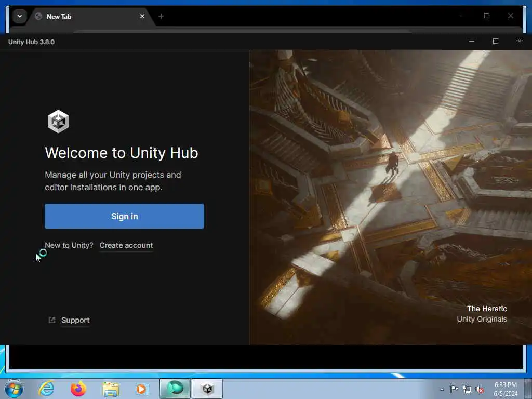Switch to Unity Hub taskbar button
Image resolution: width=532 pixels, height=399 pixels.
[x=207, y=389]
